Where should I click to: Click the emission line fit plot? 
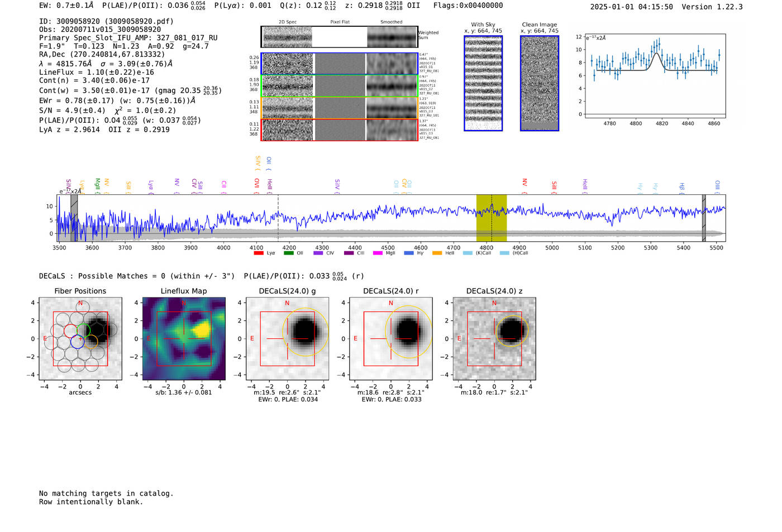(x=655, y=76)
